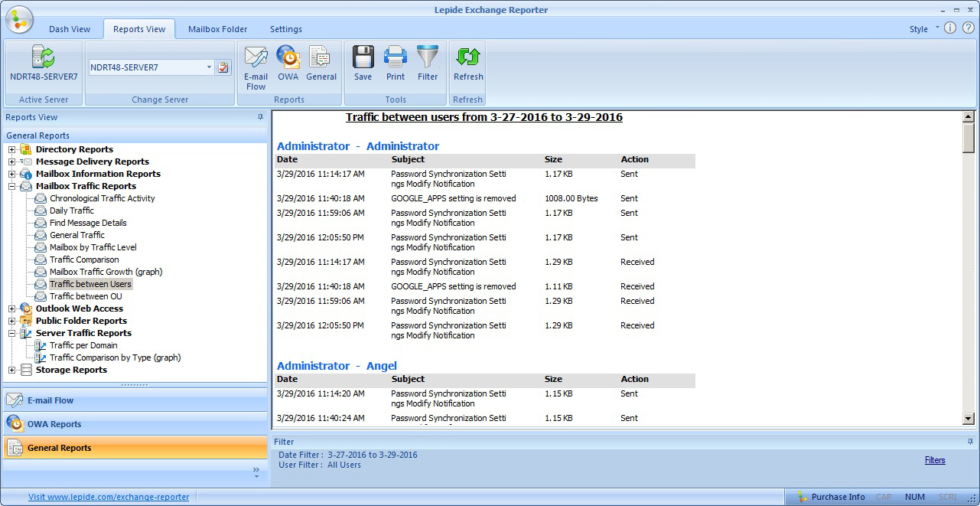
Task: Select the Find Message Details report
Action: tap(88, 223)
